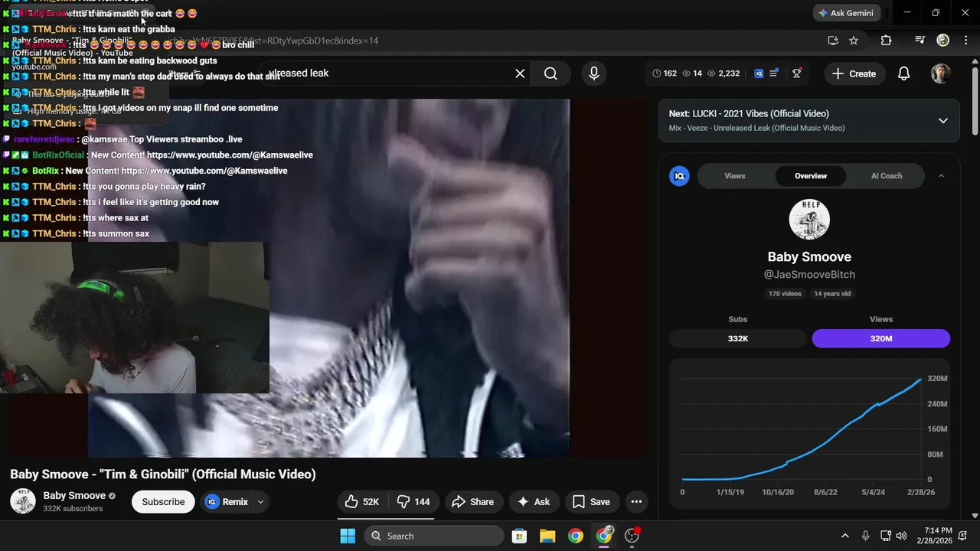The height and width of the screenshot is (551, 980).
Task: Select the Views 320M toggle
Action: pos(880,338)
